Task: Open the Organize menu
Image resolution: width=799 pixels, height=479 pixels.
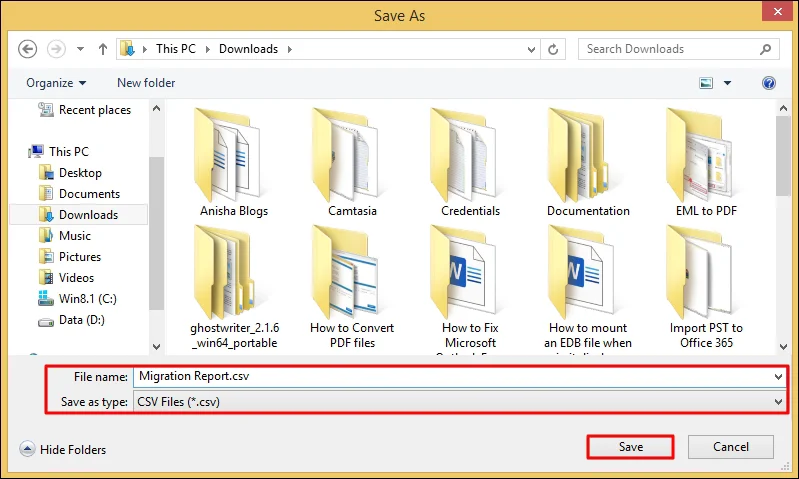Action: 56,83
